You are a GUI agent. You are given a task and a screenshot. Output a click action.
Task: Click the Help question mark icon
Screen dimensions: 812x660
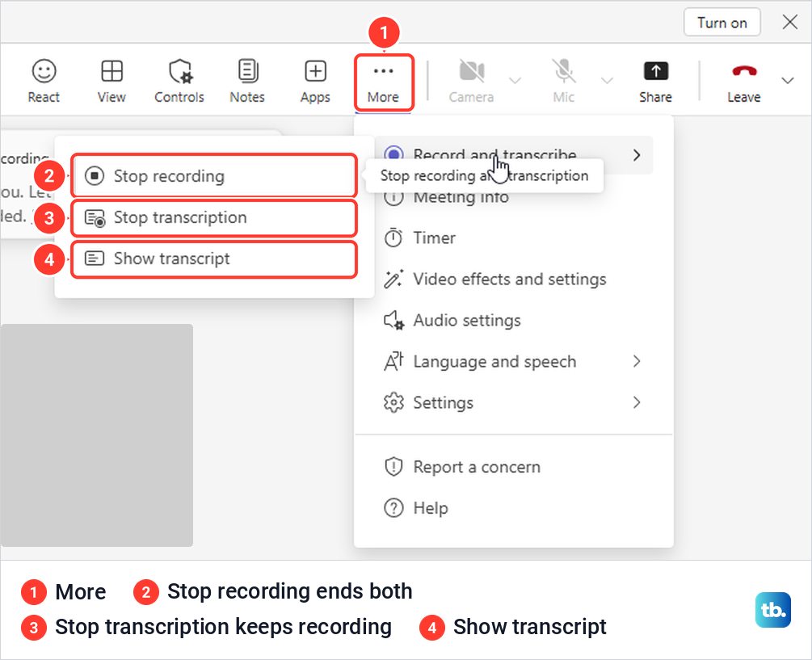pyautogui.click(x=393, y=508)
